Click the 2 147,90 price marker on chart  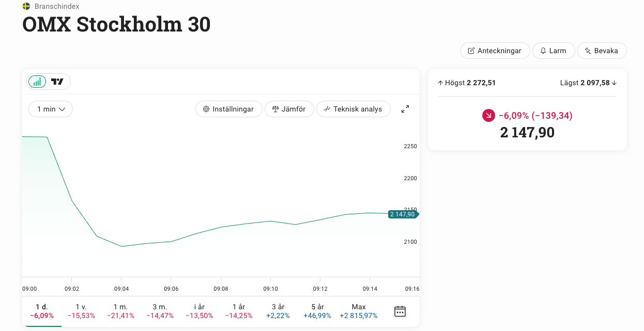[403, 214]
